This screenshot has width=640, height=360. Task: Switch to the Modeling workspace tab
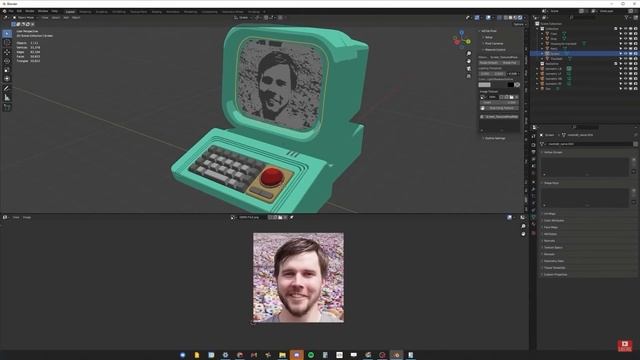tap(85, 12)
